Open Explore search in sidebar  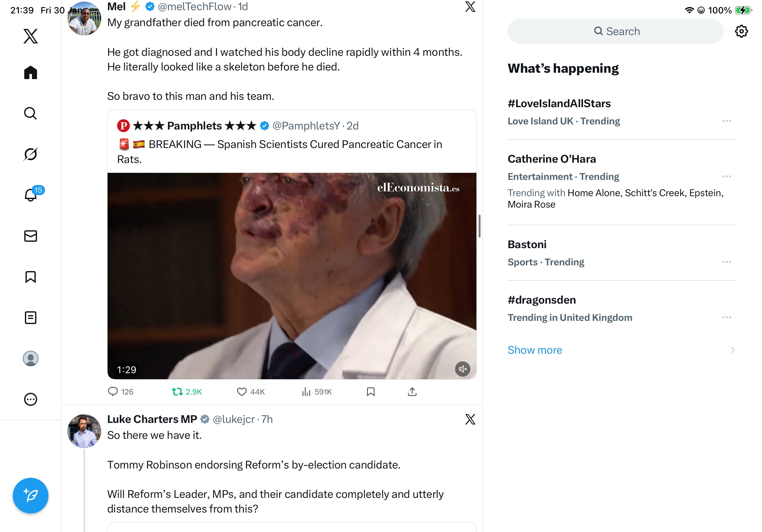click(31, 114)
